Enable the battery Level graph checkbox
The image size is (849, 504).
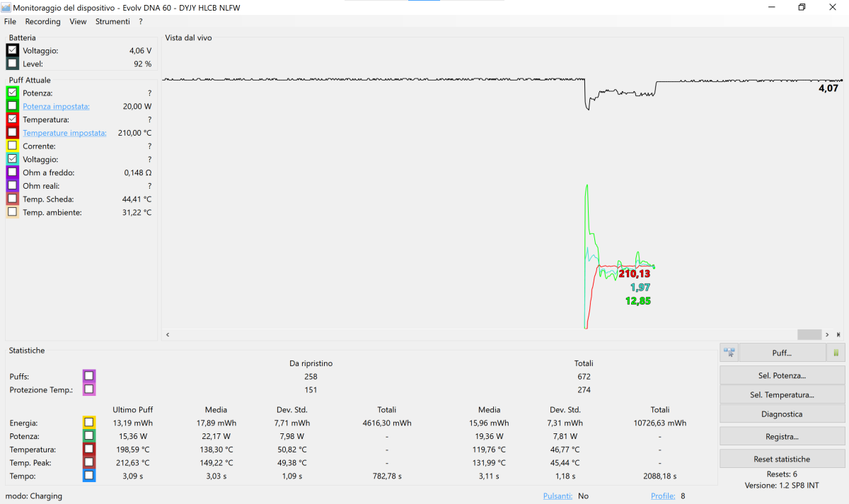coord(12,64)
